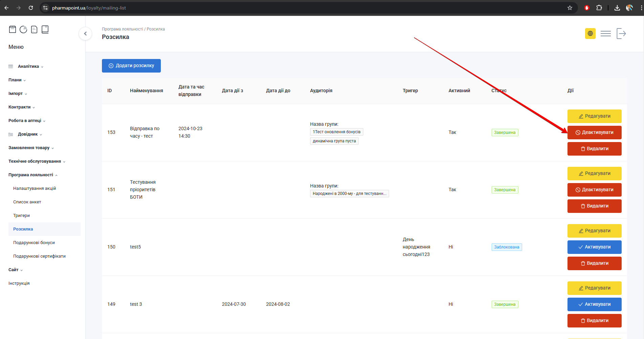644x339 pixels.
Task: Expand the Аналітика menu section
Action: pyautogui.click(x=28, y=66)
